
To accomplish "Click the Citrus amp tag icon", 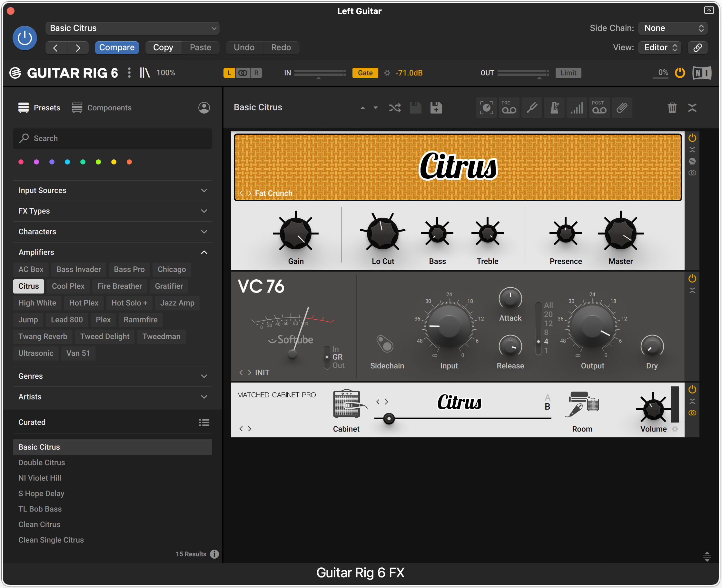I will click(692, 161).
